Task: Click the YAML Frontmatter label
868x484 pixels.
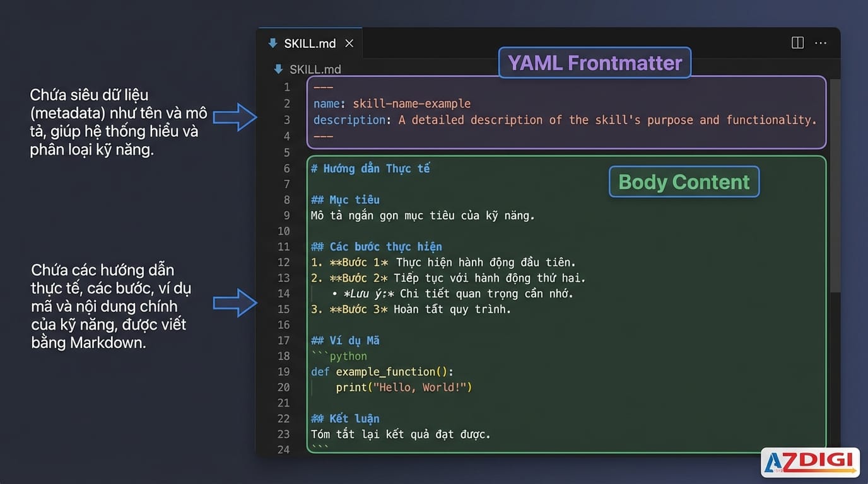Action: click(x=594, y=63)
